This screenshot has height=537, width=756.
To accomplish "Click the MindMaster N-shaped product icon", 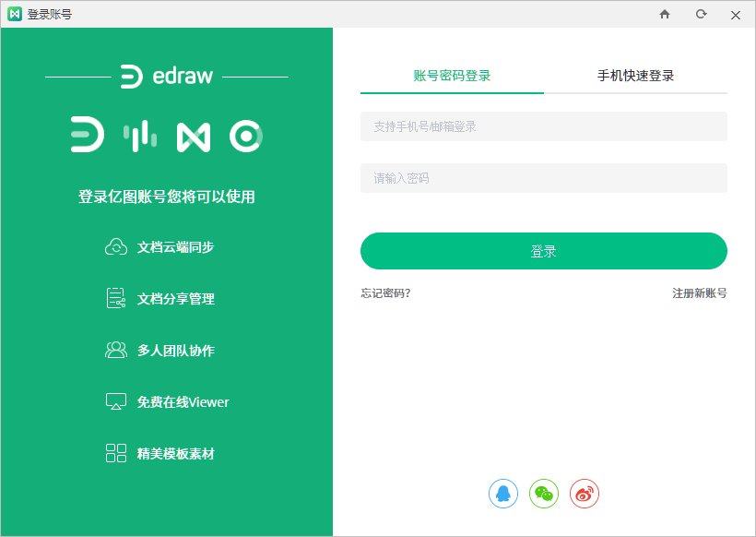I will pos(194,137).
